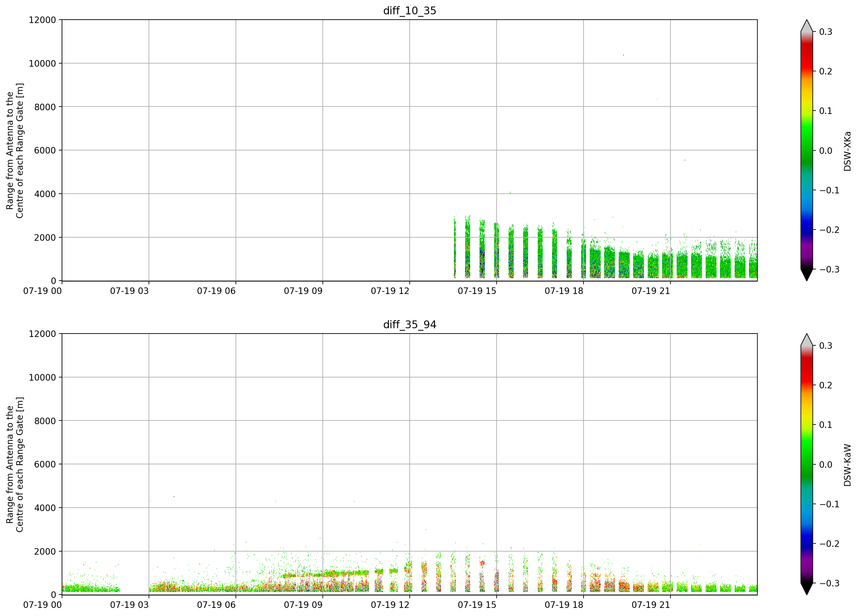Viewport: 858px width, 616px height.
Task: Click the −0.3 tick on DSW-XKa colorbar
Action: point(829,270)
